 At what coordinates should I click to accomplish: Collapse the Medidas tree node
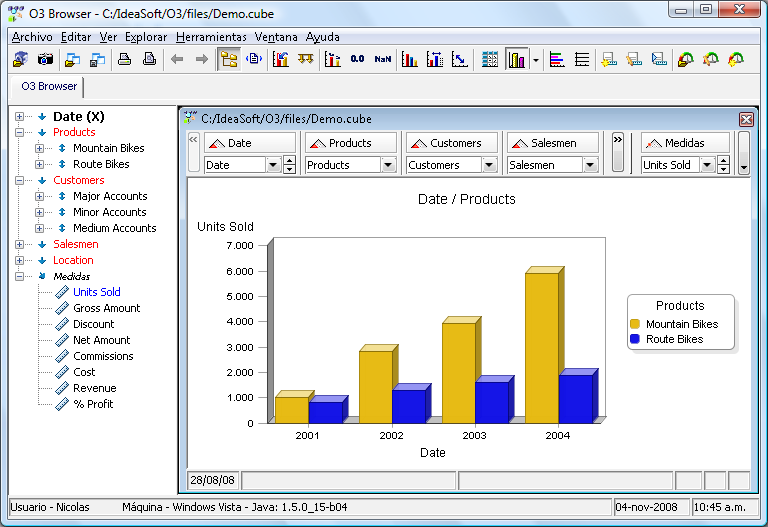[x=19, y=276]
